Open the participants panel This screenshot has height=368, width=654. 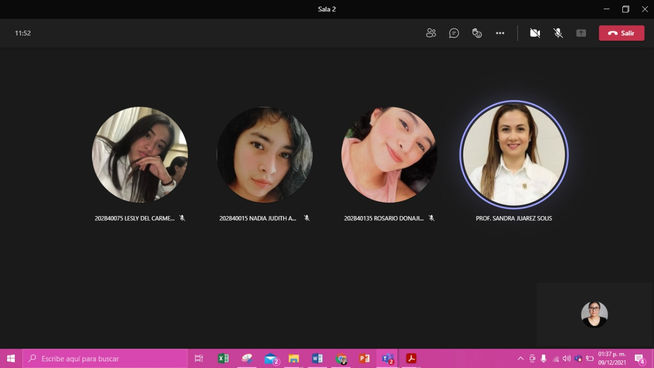tap(431, 33)
